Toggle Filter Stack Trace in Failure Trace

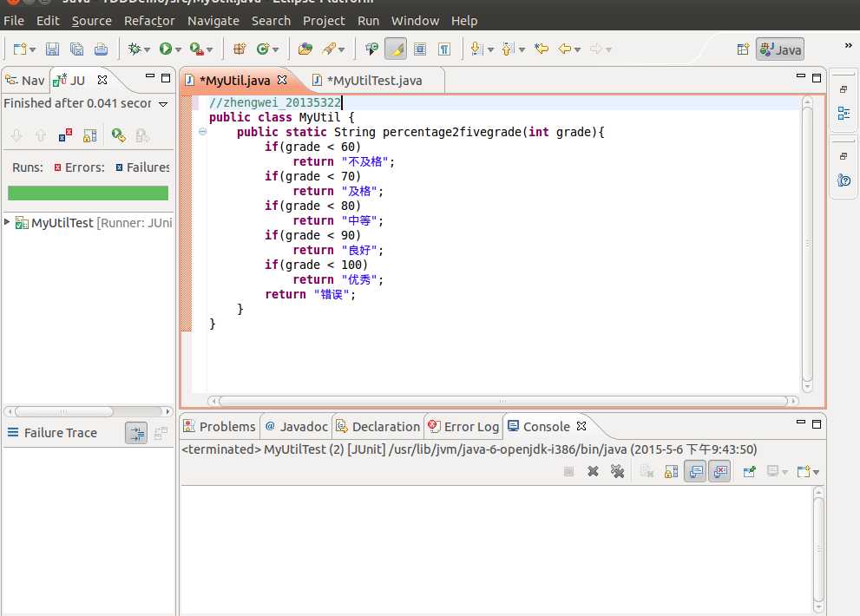click(136, 433)
